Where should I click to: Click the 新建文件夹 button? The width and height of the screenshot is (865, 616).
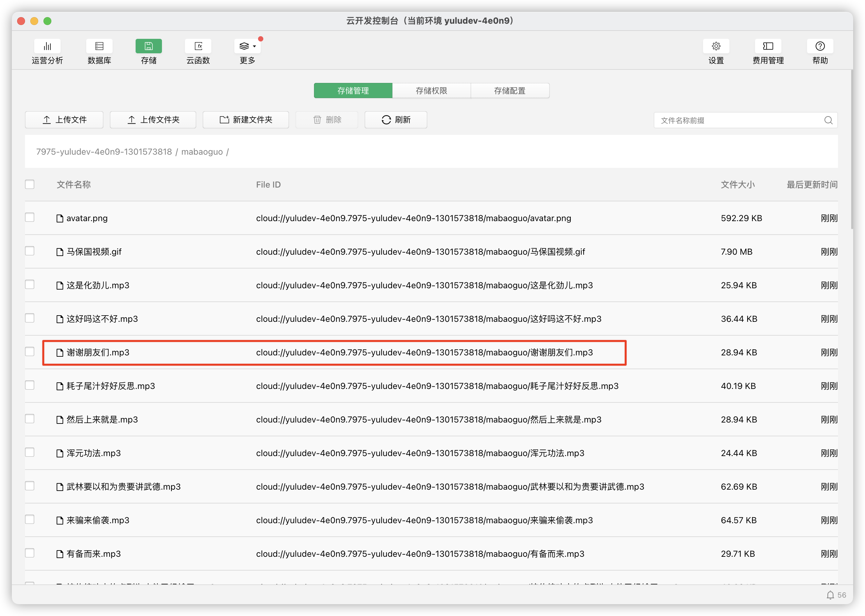coord(246,120)
